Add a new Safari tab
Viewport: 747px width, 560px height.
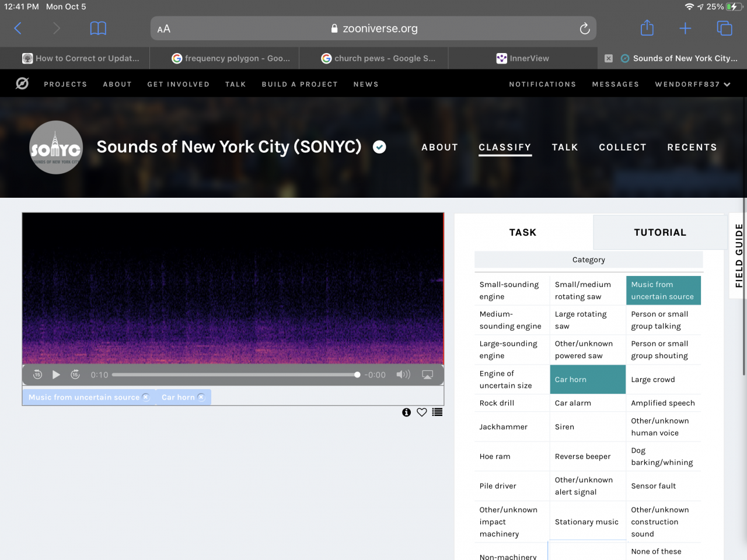click(x=685, y=28)
